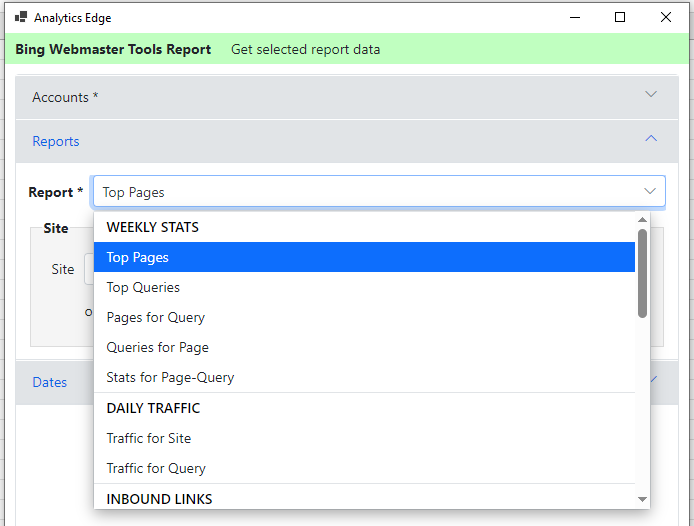This screenshot has width=694, height=526.
Task: Collapse the Reports section chevron
Action: tap(651, 139)
